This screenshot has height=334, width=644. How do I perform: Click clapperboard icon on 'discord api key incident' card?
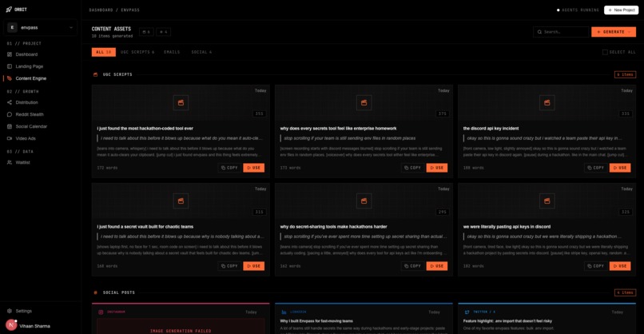[x=547, y=103]
